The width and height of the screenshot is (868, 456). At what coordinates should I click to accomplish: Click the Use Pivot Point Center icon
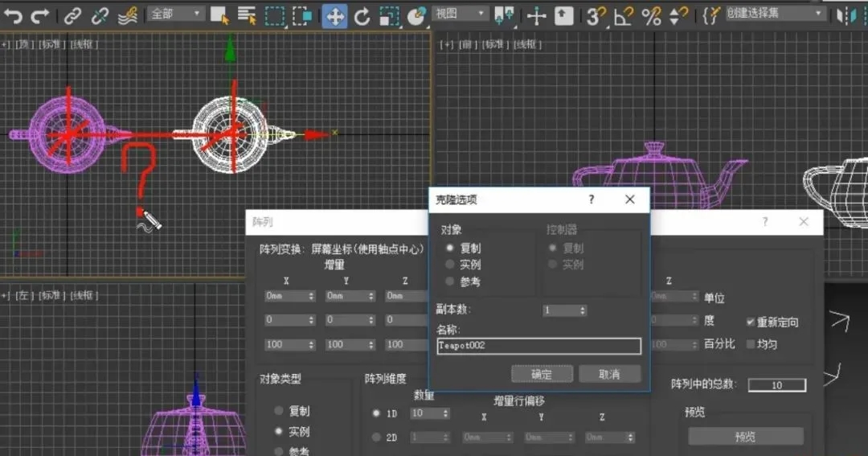504,15
